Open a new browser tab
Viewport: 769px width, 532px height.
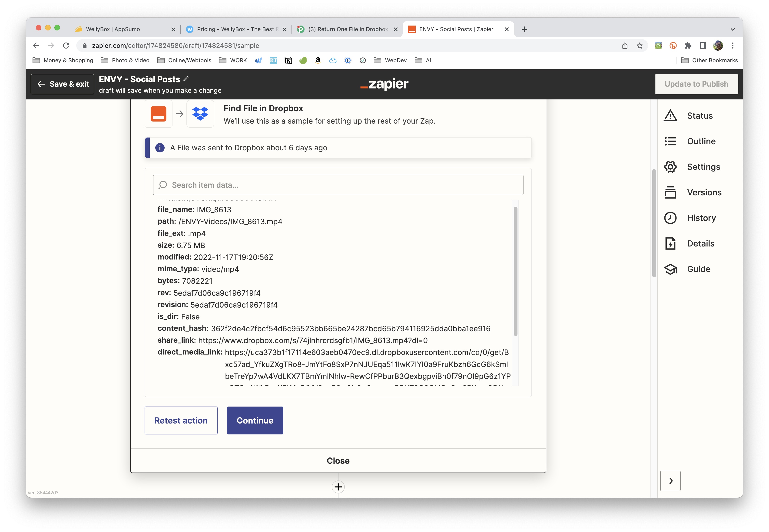click(x=524, y=29)
